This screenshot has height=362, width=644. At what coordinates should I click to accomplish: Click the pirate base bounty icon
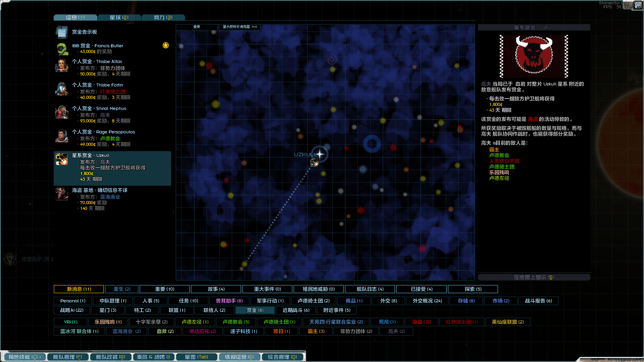click(62, 194)
